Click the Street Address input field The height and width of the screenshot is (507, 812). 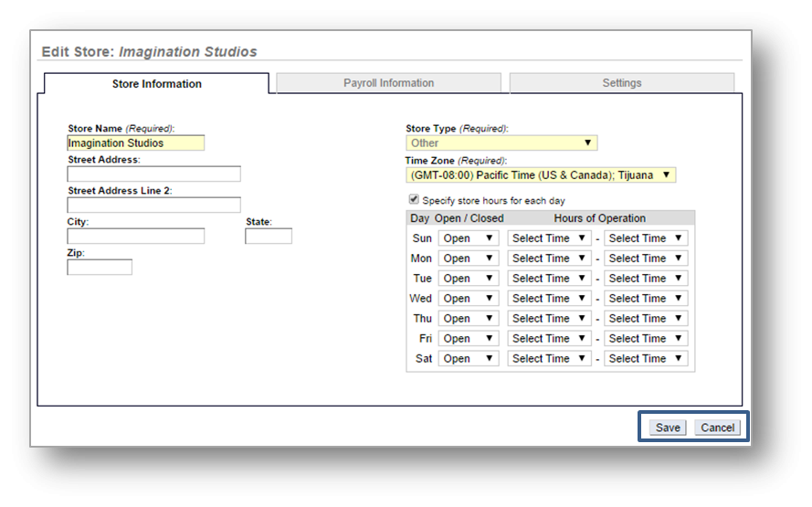click(x=153, y=174)
